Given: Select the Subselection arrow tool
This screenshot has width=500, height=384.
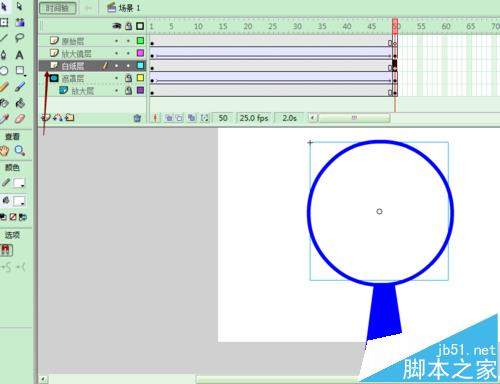Looking at the screenshot, I should point(19,7).
